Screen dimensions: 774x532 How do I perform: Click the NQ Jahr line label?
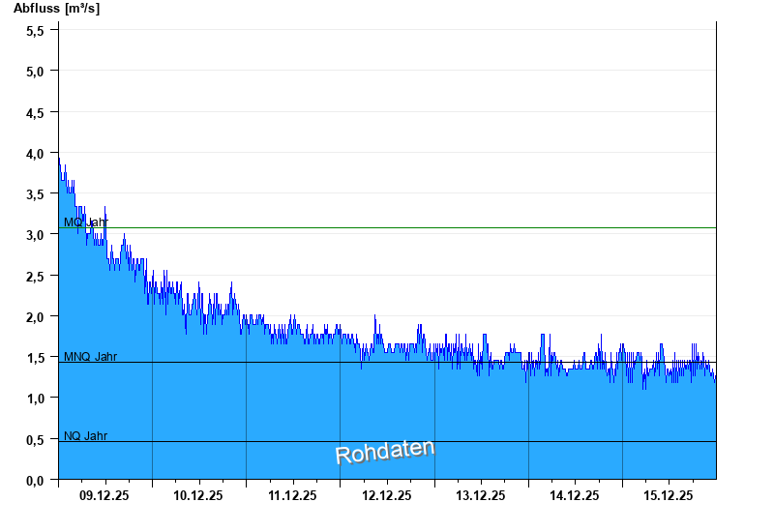tap(85, 436)
